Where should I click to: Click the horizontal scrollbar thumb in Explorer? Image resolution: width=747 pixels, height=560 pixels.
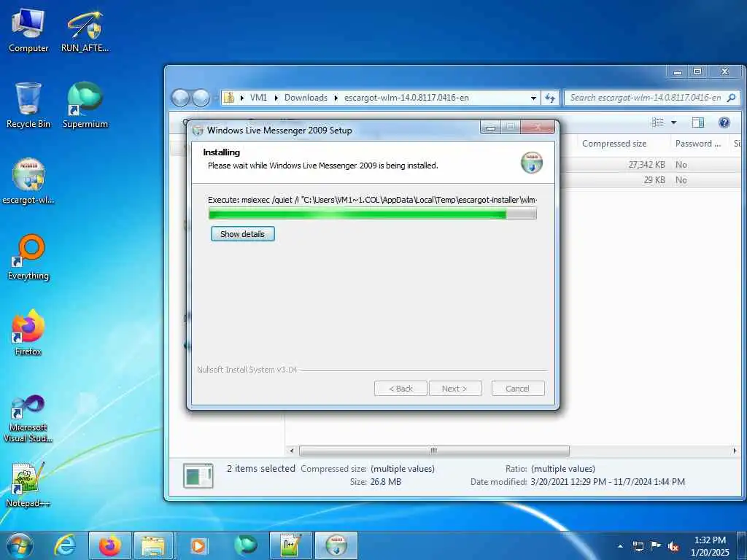point(434,451)
